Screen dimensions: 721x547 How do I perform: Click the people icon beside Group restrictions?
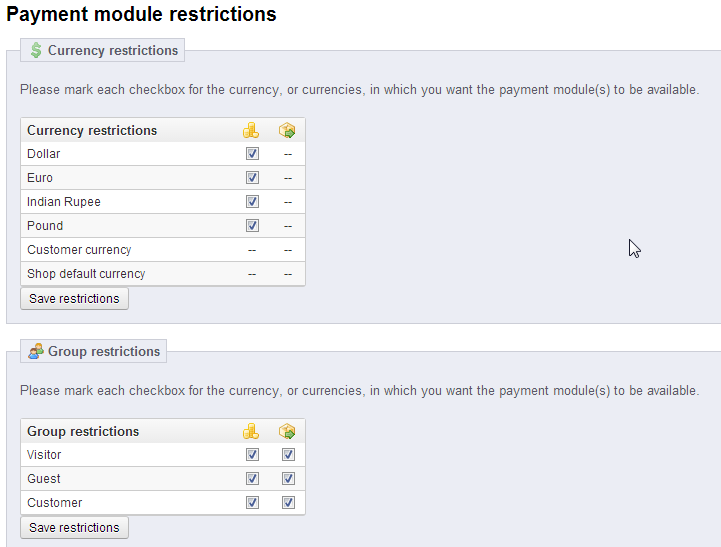[36, 351]
